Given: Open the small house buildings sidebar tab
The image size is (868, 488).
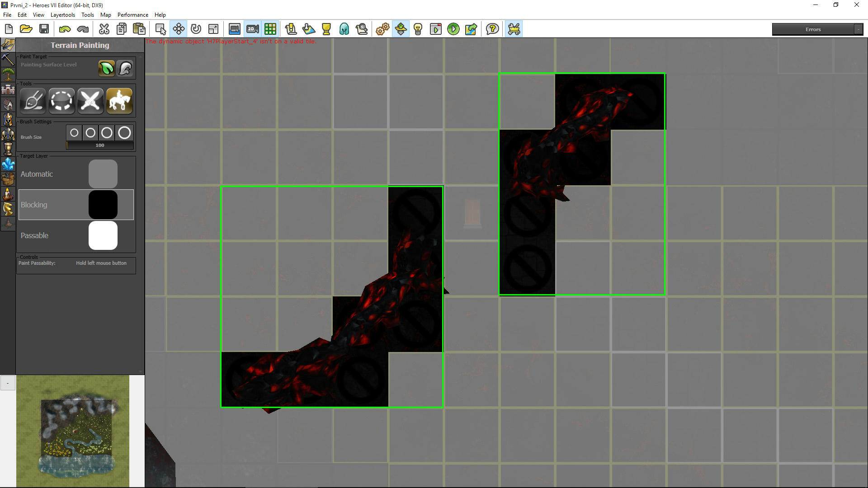Looking at the screenshot, I should pos(8,104).
